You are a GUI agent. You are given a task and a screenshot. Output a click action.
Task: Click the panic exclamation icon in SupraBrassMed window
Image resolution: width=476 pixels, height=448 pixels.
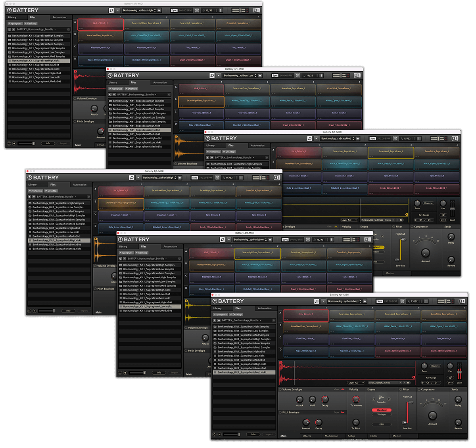419,138
